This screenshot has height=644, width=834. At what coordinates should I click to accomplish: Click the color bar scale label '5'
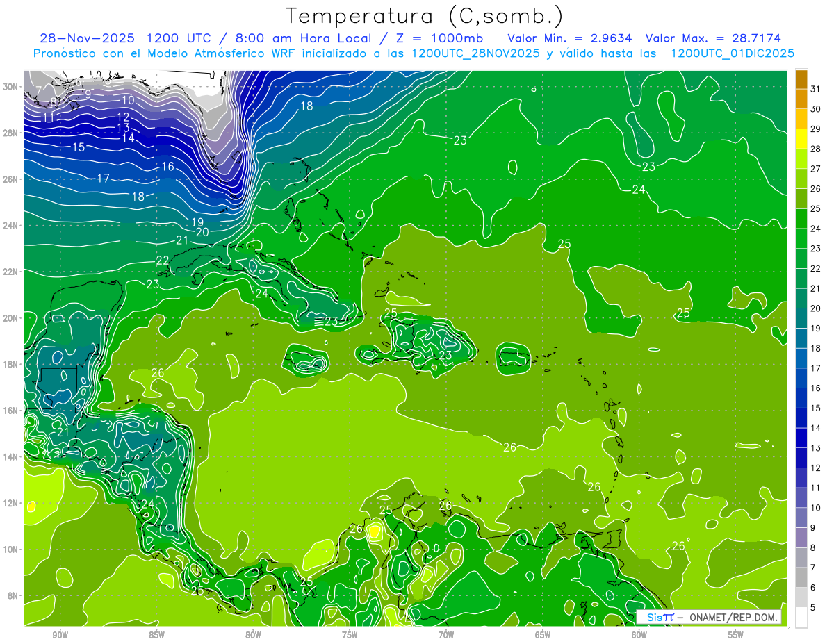pyautogui.click(x=814, y=607)
